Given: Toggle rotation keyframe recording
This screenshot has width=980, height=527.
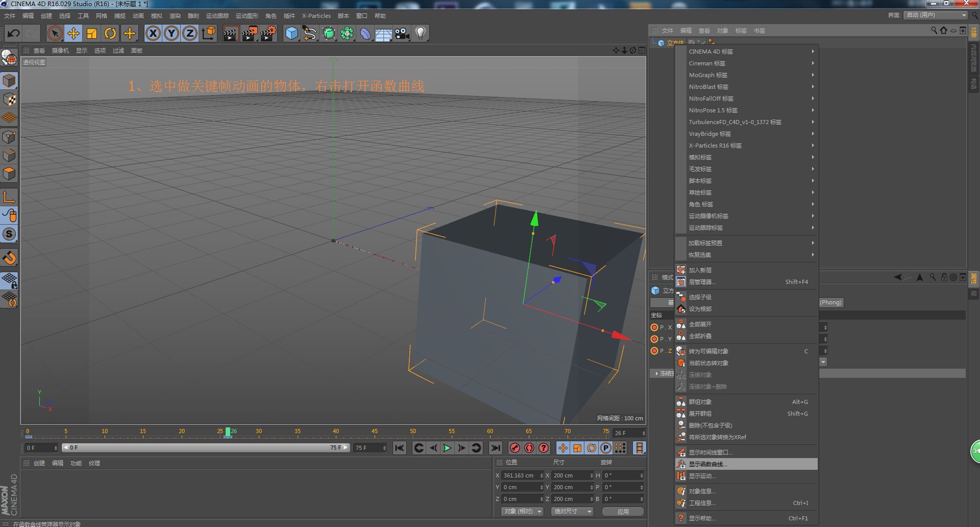Looking at the screenshot, I should point(592,448).
